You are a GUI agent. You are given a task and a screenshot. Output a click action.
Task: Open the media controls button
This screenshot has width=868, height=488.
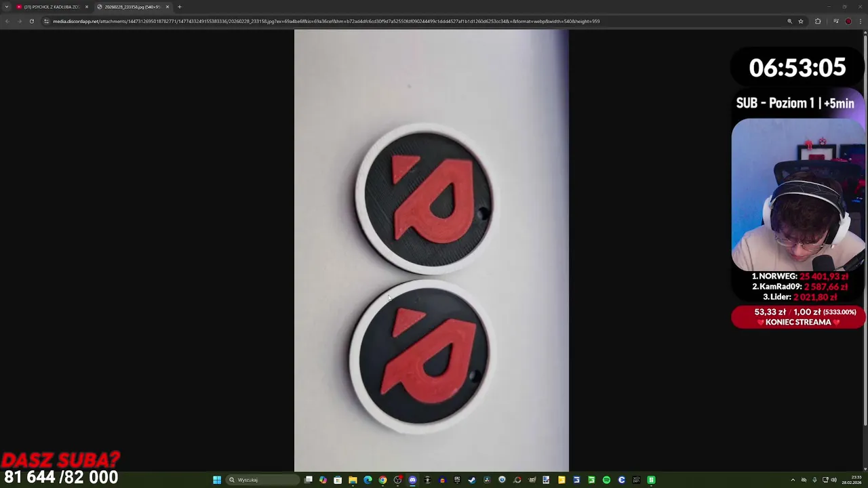coord(836,21)
